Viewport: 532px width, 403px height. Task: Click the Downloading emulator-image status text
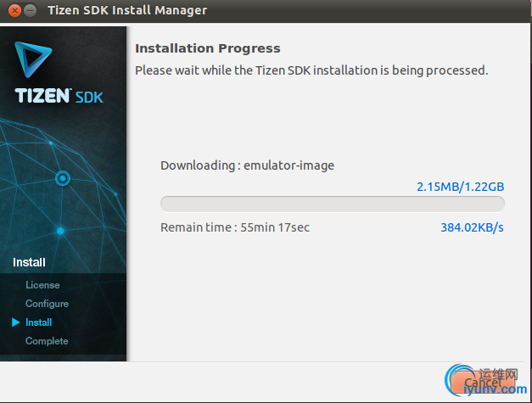[247, 165]
